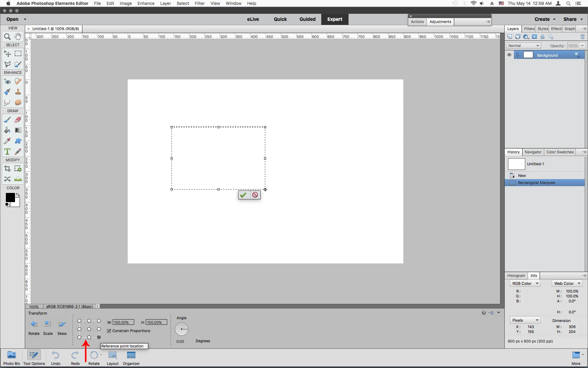The width and height of the screenshot is (588, 368).
Task: Select the Paint Bucket tool
Action: tap(7, 130)
